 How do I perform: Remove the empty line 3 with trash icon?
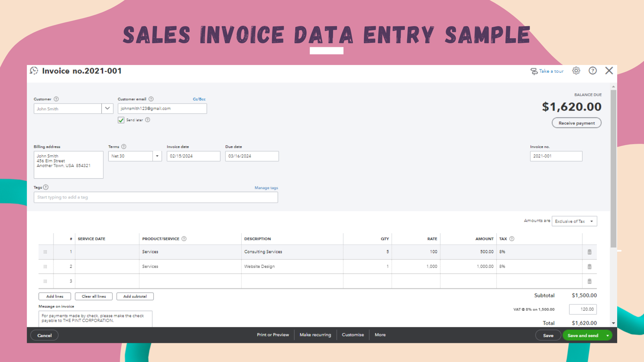(589, 281)
